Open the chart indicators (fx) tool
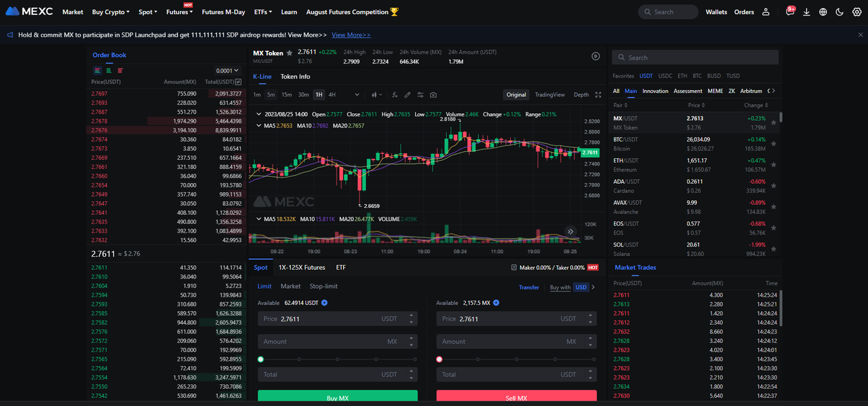Image resolution: width=868 pixels, height=406 pixels. [x=395, y=95]
